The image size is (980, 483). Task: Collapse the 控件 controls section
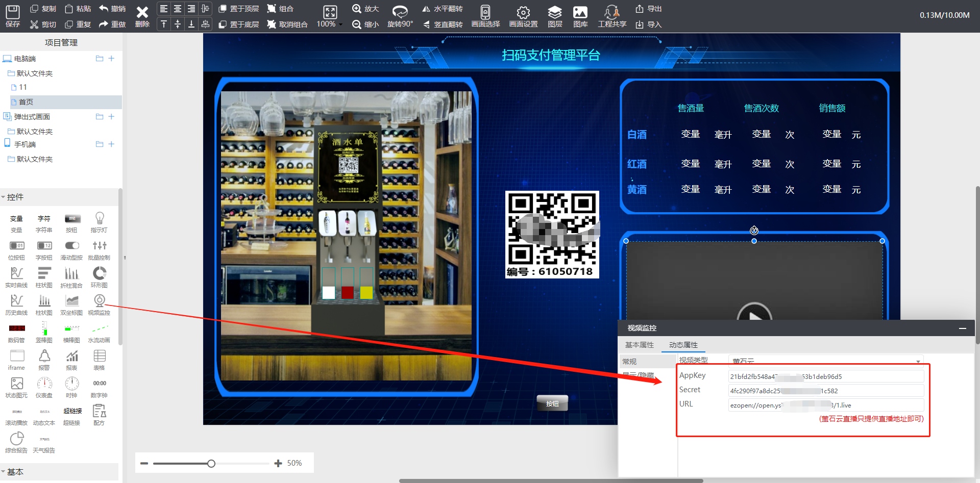coord(3,197)
